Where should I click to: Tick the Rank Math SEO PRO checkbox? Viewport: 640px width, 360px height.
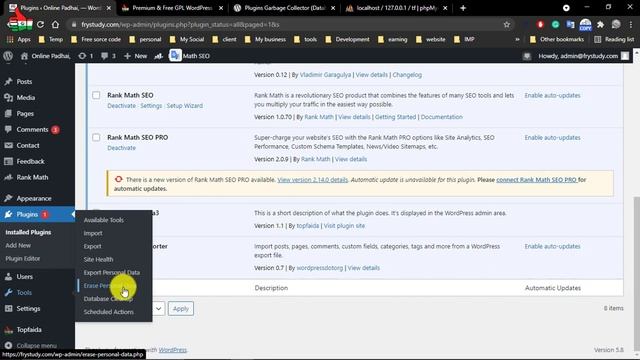pyautogui.click(x=96, y=138)
